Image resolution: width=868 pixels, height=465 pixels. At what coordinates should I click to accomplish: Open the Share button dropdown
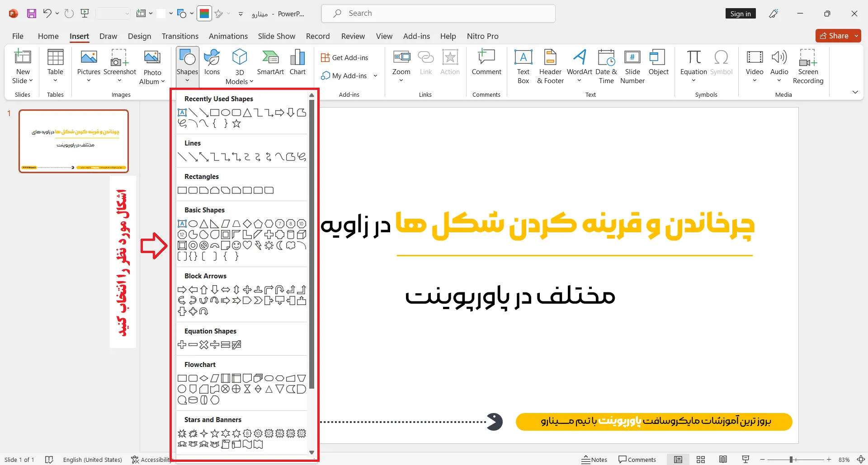click(856, 36)
